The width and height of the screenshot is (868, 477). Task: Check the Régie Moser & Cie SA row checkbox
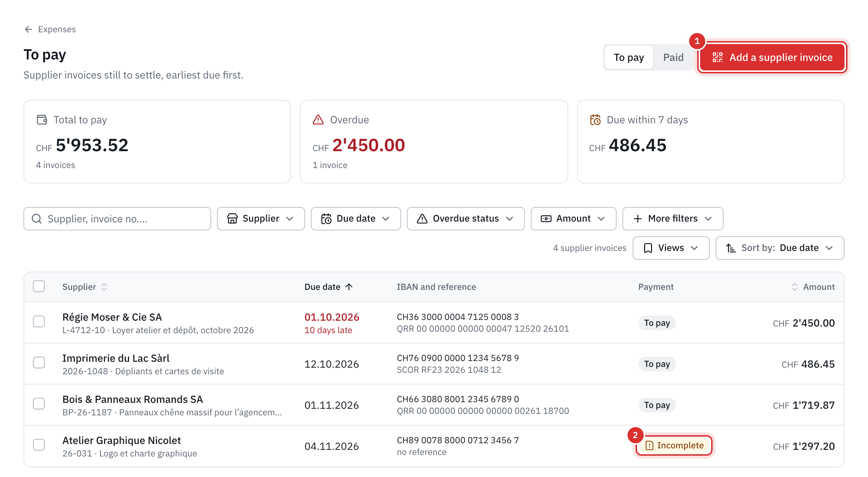(x=39, y=321)
